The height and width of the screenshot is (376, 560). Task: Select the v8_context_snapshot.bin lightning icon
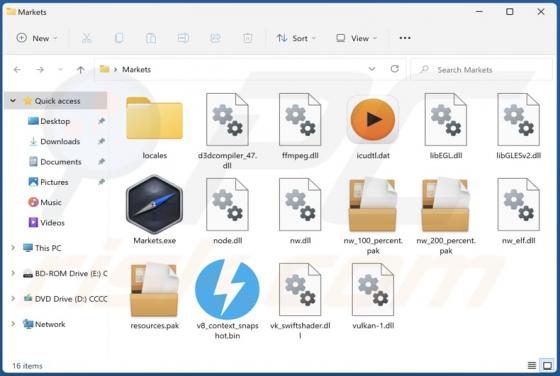(x=227, y=289)
